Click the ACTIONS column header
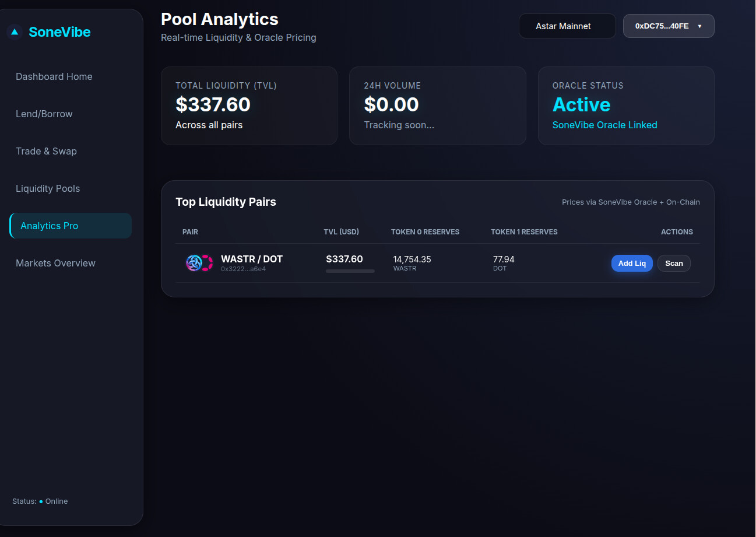This screenshot has width=756, height=537. click(x=677, y=231)
